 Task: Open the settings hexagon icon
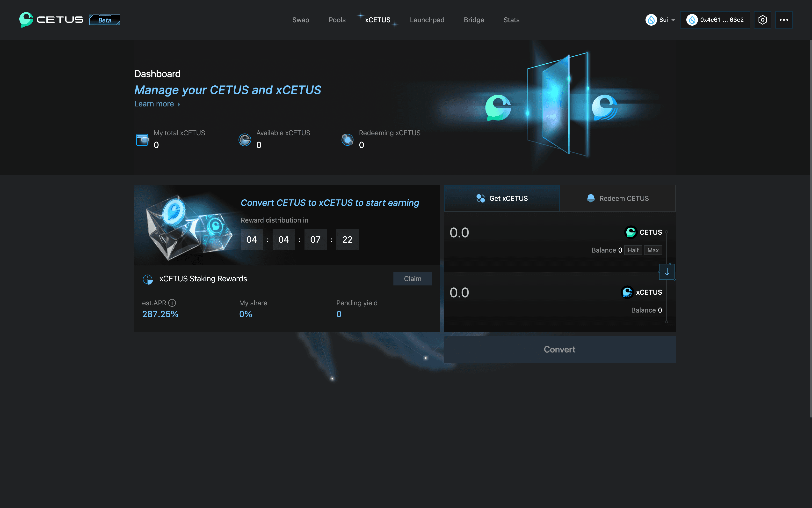tap(762, 20)
